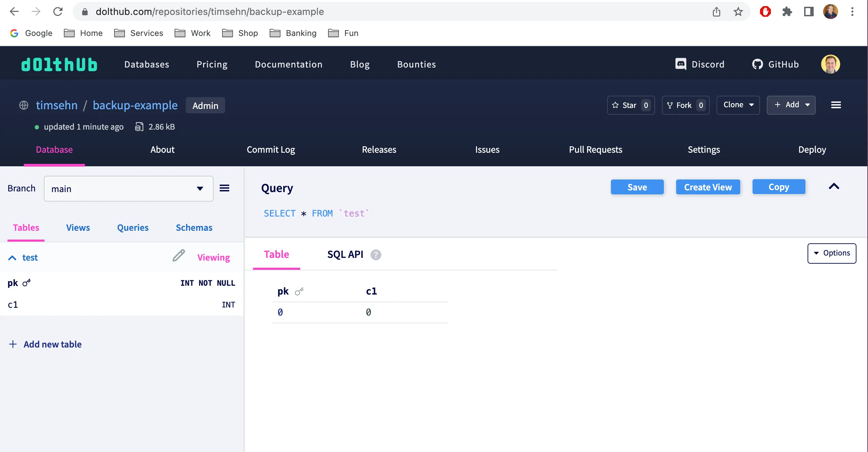The image size is (868, 452).
Task: Click Add new table
Action: pos(45,344)
